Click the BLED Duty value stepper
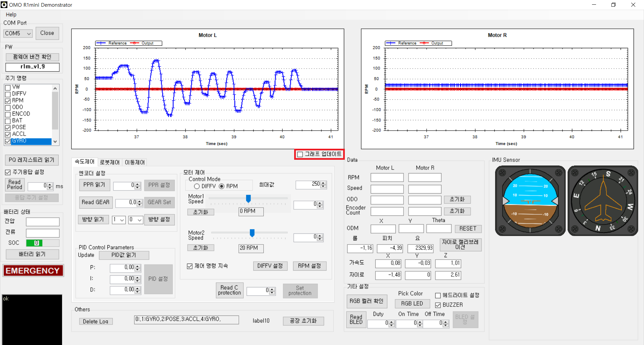This screenshot has width=644, height=345. click(391, 324)
